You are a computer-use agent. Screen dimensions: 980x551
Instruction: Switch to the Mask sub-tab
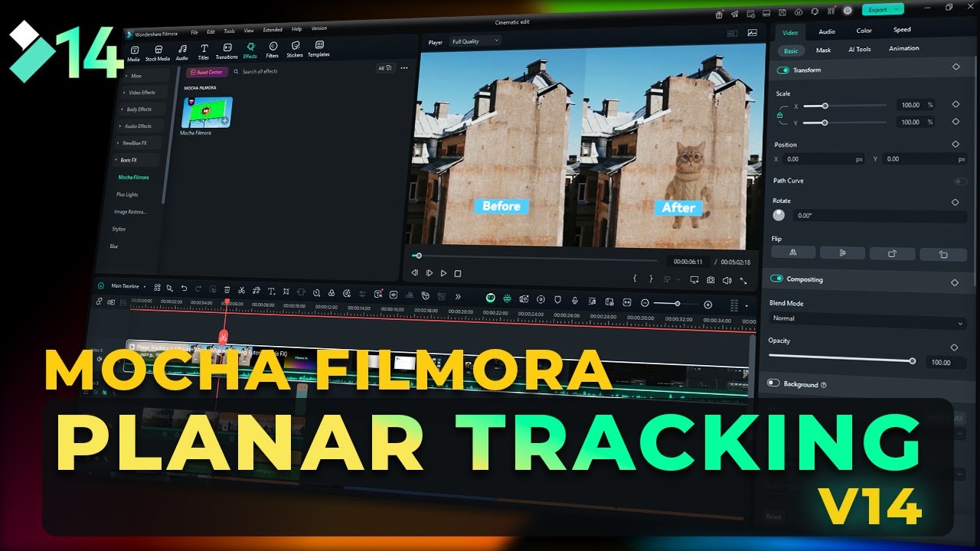click(823, 50)
